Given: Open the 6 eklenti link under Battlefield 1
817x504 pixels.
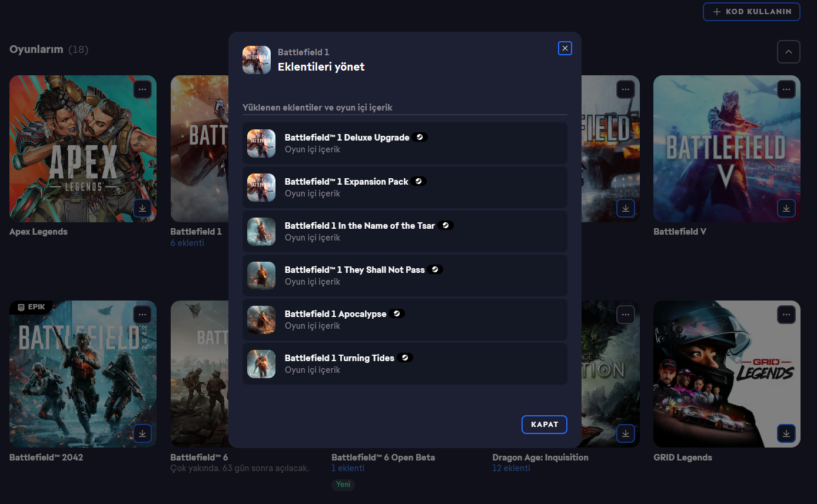Looking at the screenshot, I should coord(187,243).
